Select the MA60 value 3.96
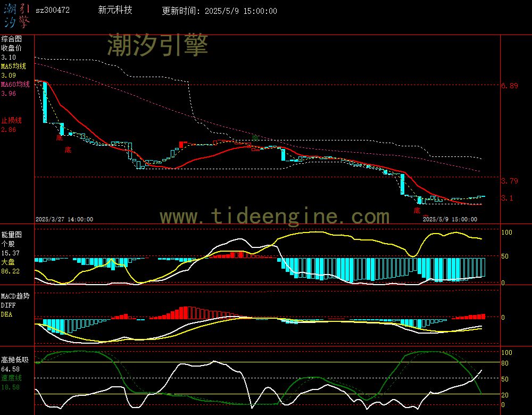532x415 pixels. (x=9, y=93)
